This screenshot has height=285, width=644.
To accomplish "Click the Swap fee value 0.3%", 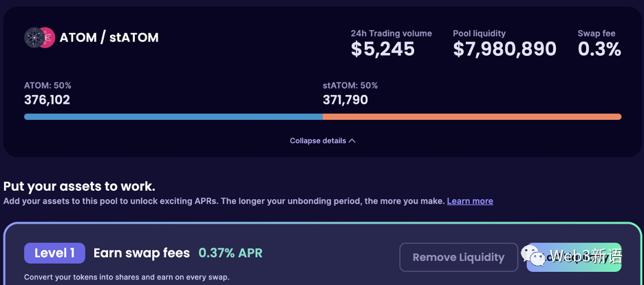I will (x=599, y=49).
